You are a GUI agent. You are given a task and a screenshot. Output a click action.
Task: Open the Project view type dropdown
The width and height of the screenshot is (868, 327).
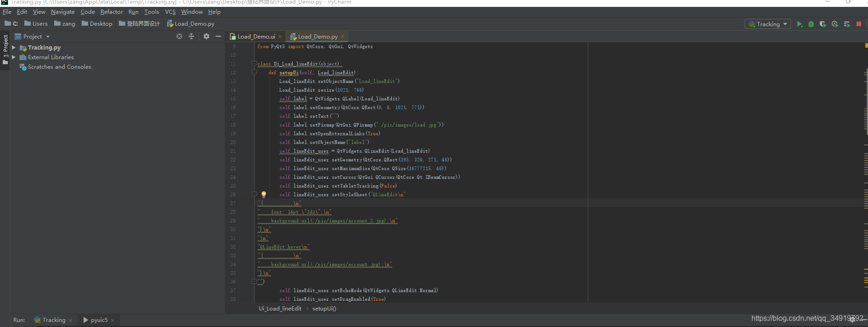point(32,36)
